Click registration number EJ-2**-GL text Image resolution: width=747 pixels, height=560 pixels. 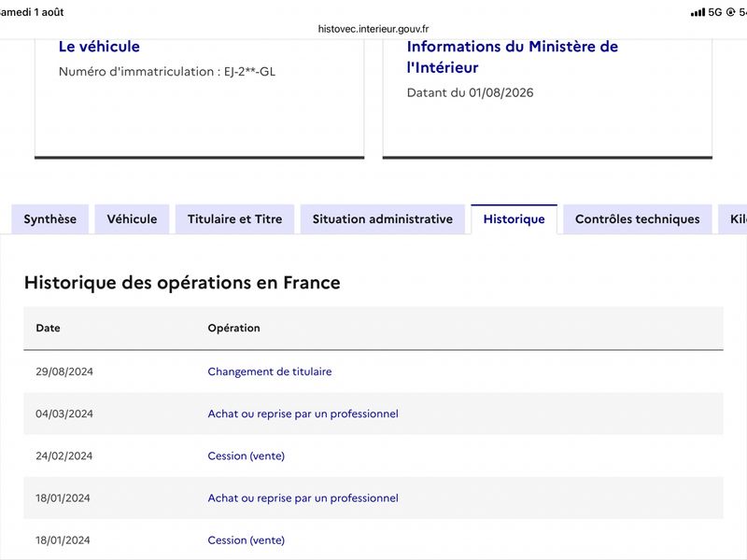249,72
